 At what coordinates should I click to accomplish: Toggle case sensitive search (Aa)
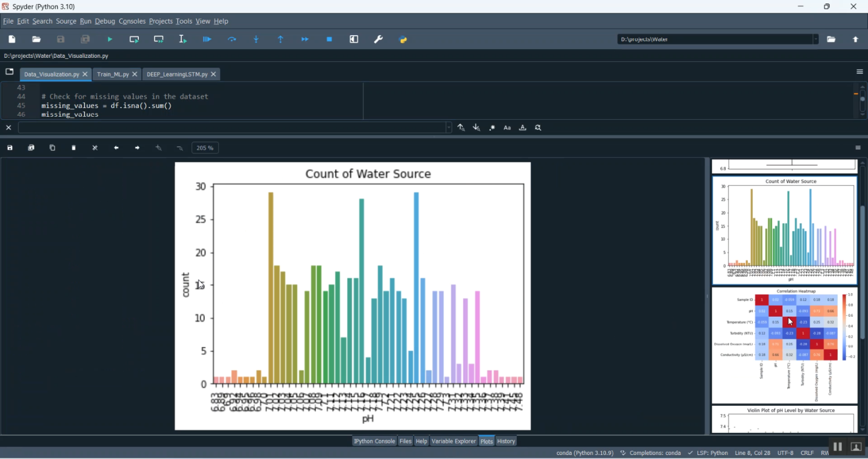(x=507, y=128)
